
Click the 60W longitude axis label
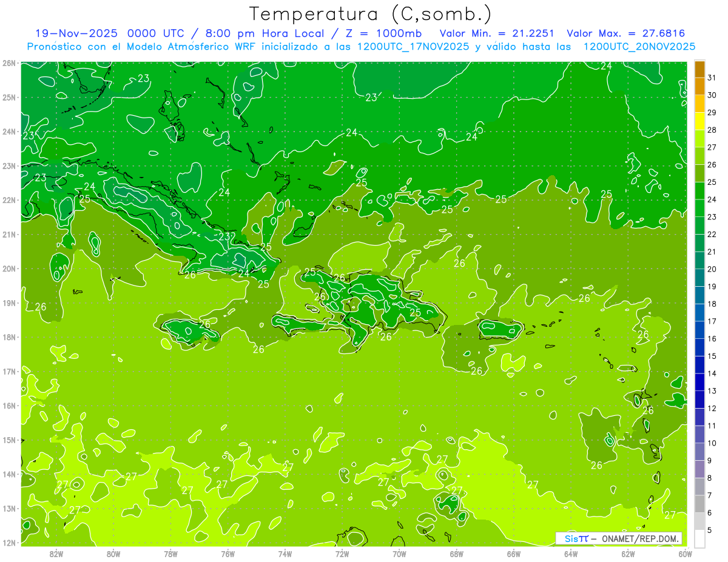coord(685,554)
